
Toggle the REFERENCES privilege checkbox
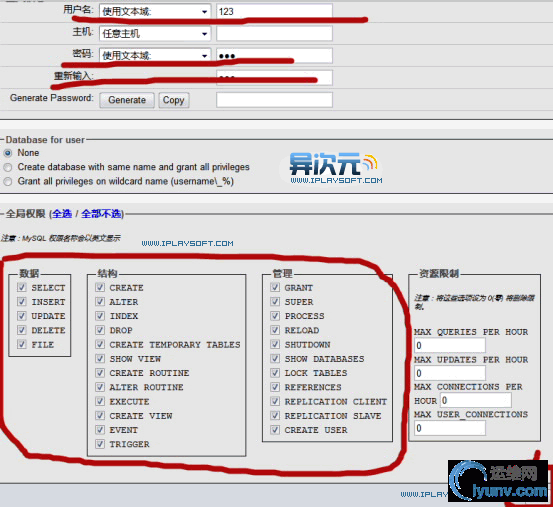pyautogui.click(x=275, y=387)
